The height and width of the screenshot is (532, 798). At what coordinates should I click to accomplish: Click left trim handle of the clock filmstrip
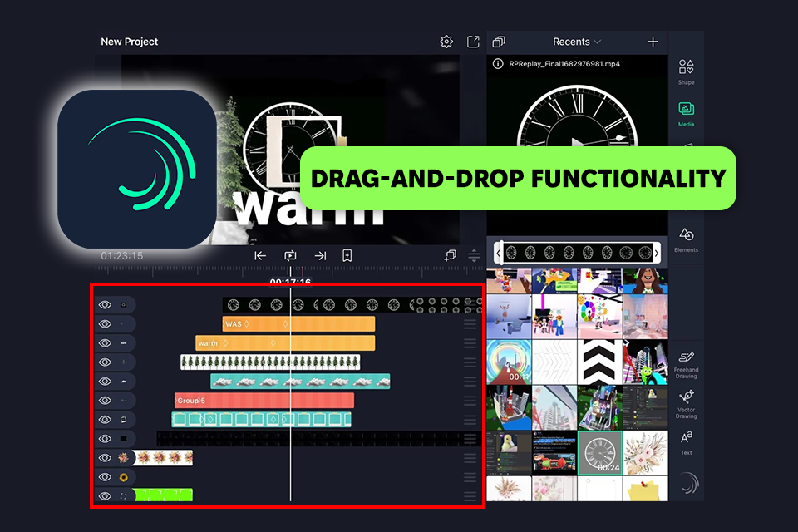click(x=500, y=253)
